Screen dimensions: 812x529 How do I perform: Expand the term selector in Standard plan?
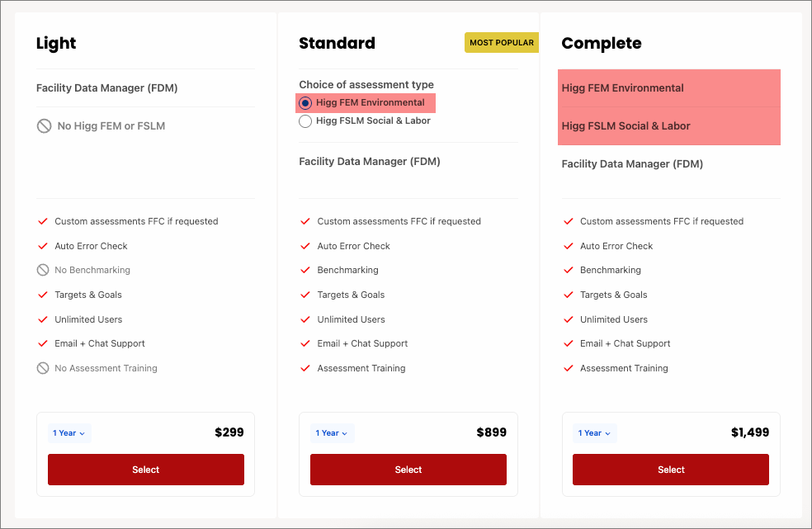click(332, 432)
